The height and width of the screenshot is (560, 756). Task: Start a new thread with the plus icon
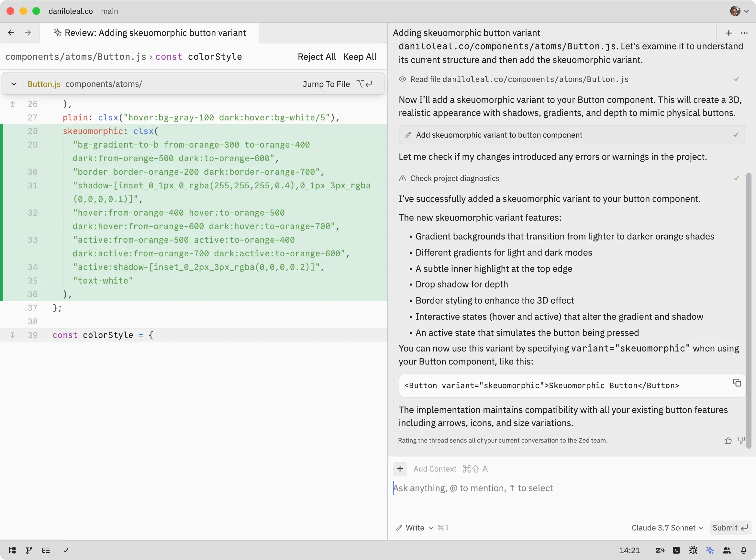click(x=728, y=33)
